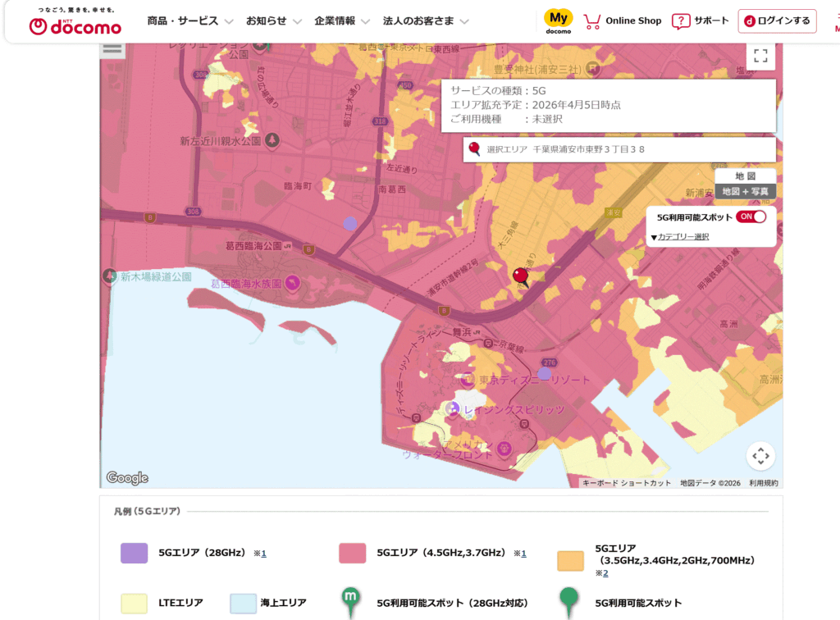840x620 pixels.
Task: Open the 法人のお客さま menu
Action: 426,21
